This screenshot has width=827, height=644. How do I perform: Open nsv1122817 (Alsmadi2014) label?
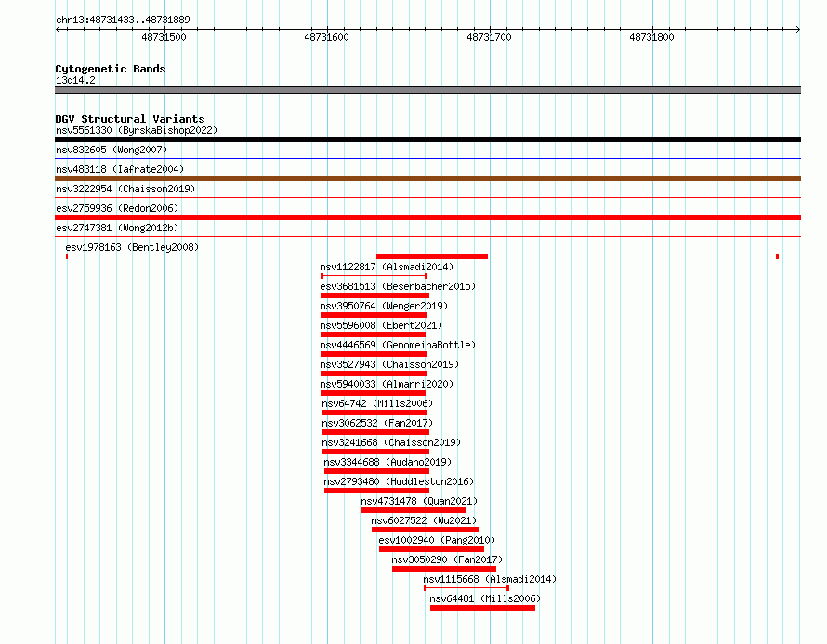point(387,267)
